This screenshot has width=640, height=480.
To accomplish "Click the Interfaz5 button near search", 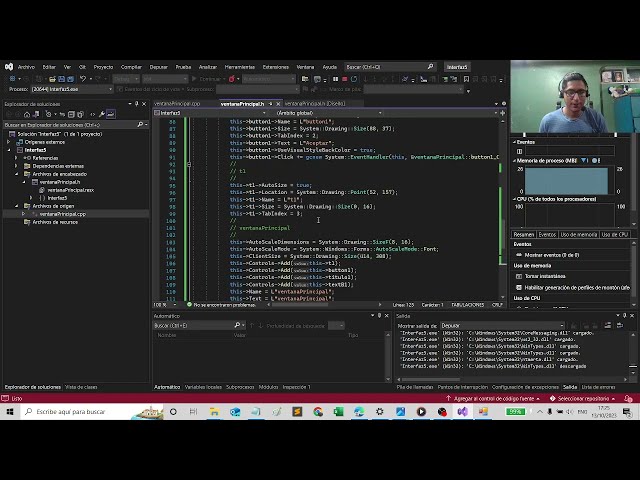I will [x=457, y=67].
